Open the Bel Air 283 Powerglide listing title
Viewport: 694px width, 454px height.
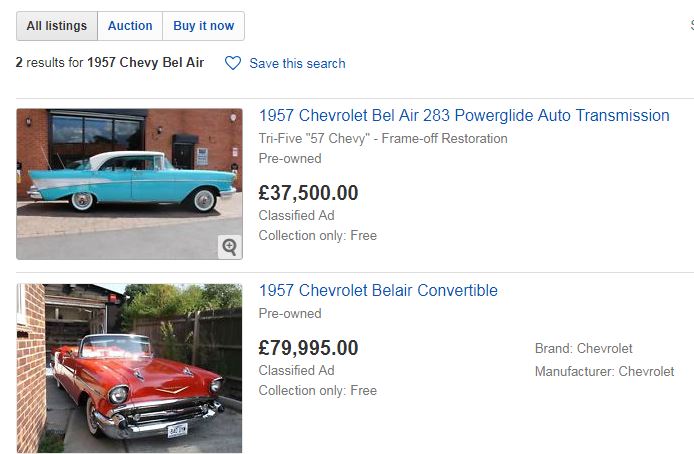(464, 116)
